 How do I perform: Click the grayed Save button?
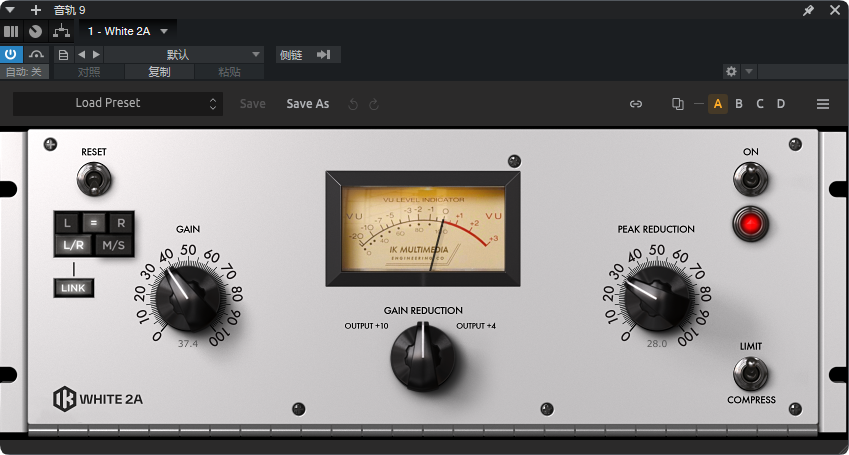click(x=252, y=104)
